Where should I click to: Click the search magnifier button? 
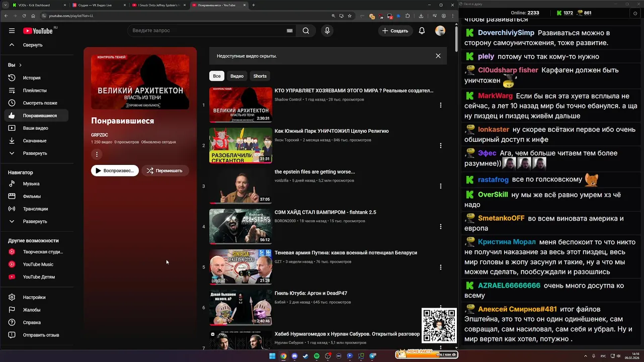306,31
